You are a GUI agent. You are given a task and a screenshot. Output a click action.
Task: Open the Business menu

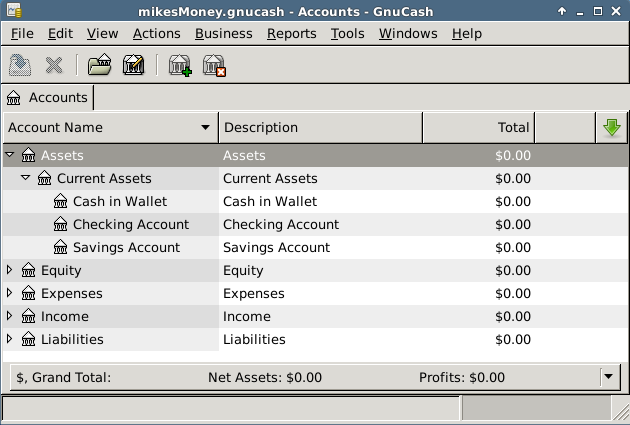pos(224,33)
